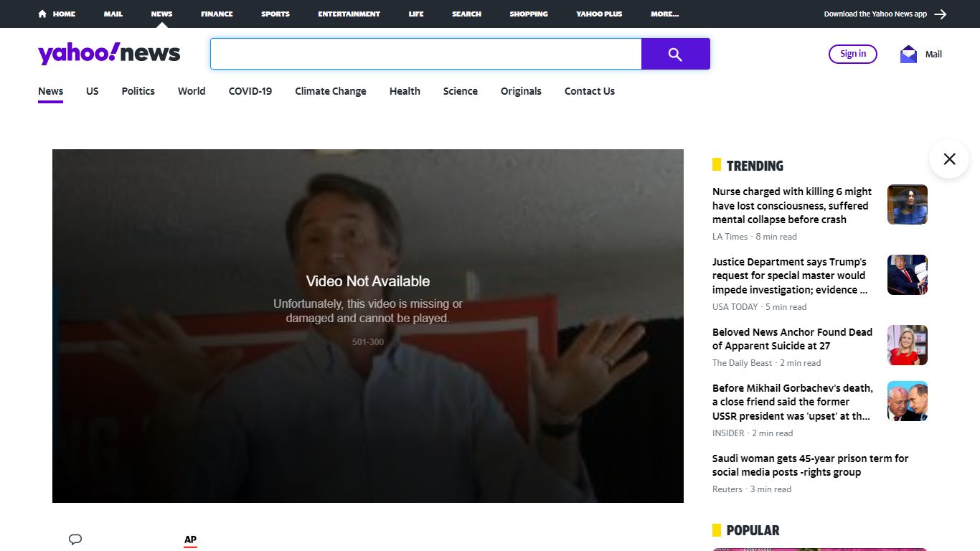
Task: Select the News category tab
Action: click(x=51, y=91)
